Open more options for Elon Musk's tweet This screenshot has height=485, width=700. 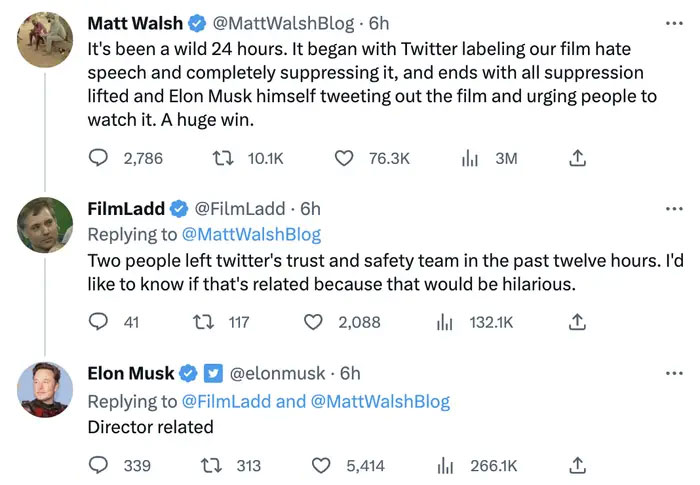click(673, 373)
